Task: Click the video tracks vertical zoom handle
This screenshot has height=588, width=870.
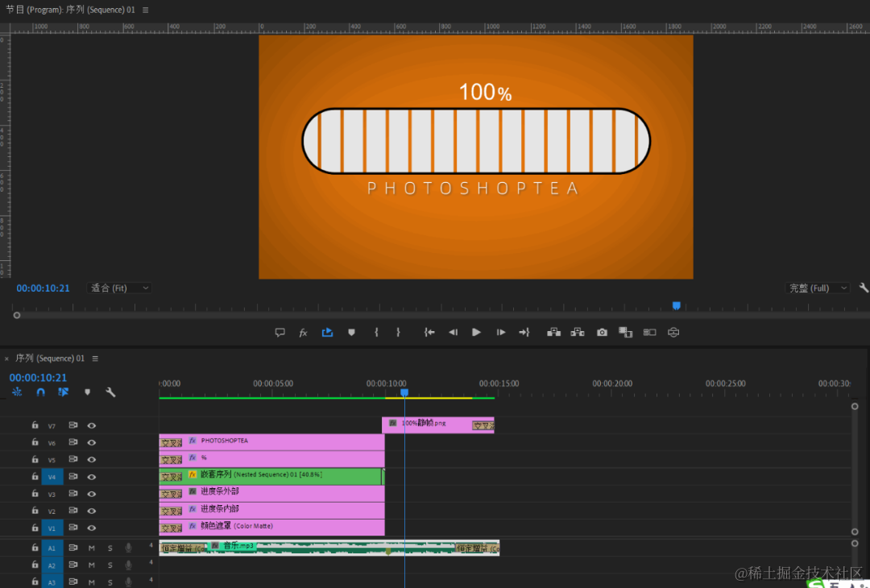Action: (x=855, y=406)
